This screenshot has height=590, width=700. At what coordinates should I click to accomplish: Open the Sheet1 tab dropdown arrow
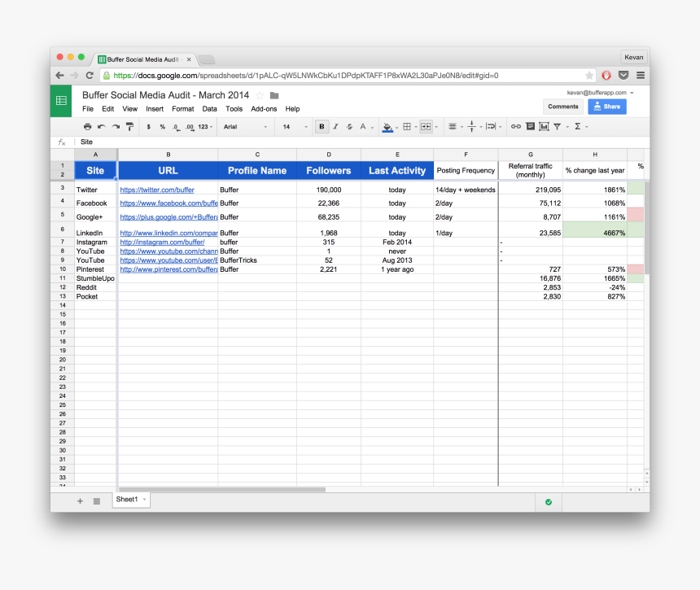tap(144, 500)
